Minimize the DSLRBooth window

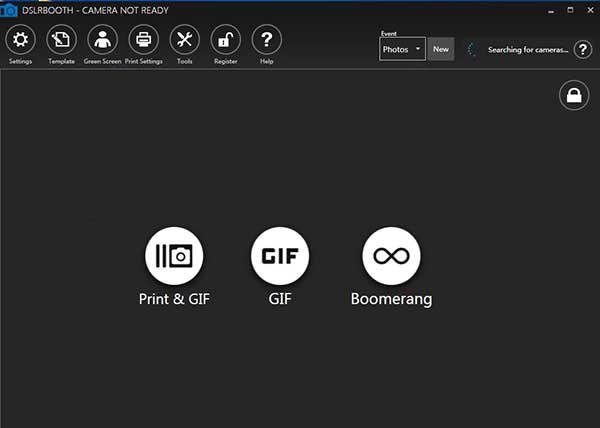coord(551,11)
